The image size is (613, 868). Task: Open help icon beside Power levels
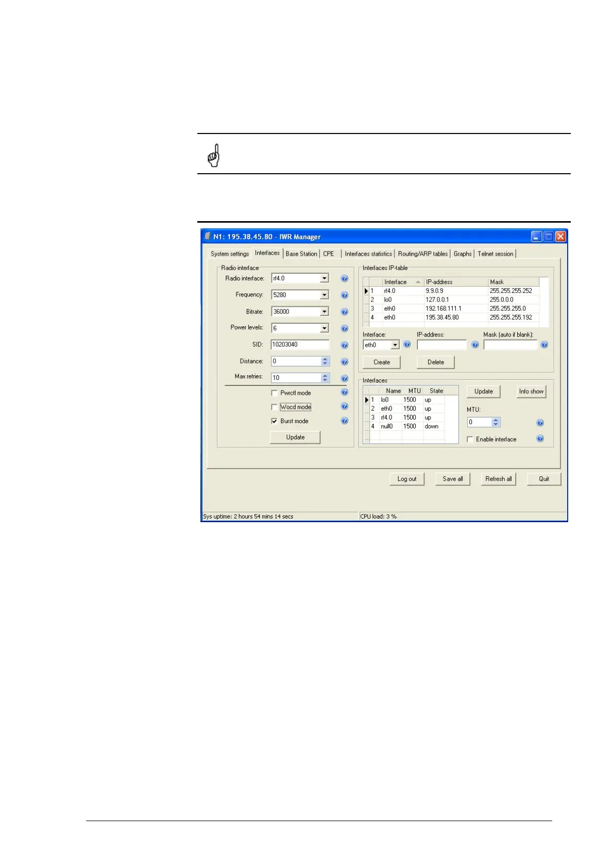345,328
